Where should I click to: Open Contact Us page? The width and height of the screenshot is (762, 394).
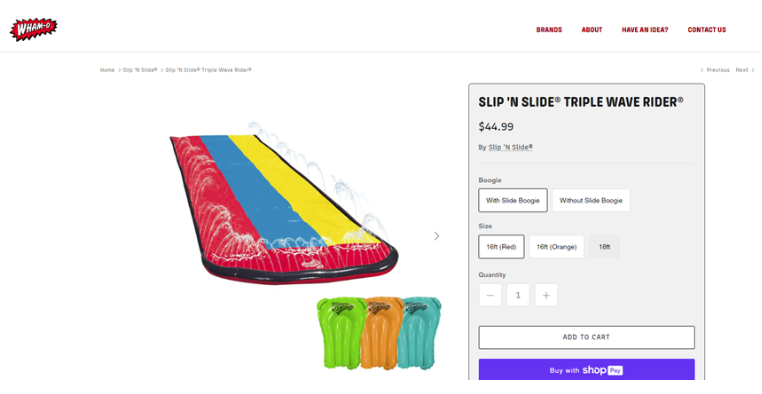707,30
